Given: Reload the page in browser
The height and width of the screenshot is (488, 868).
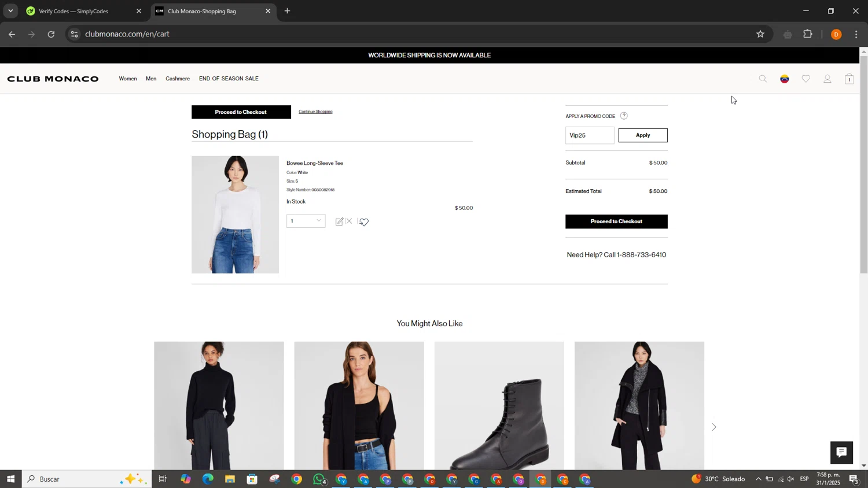Looking at the screenshot, I should (x=51, y=34).
